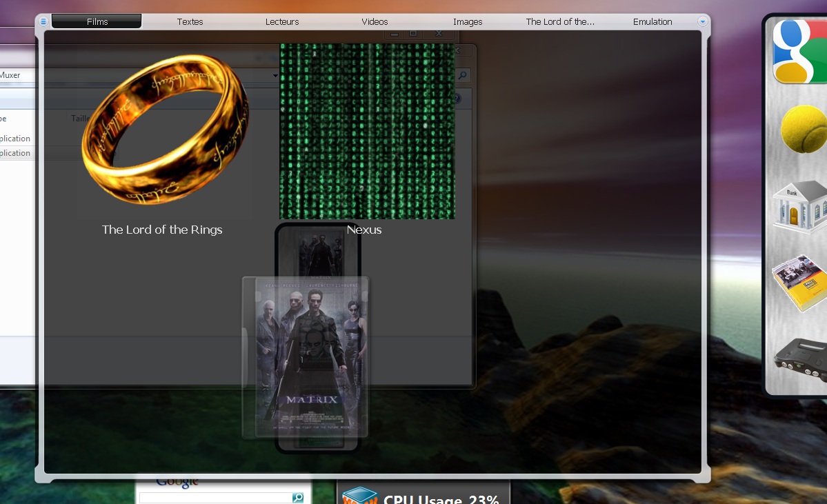Select the Images tab

[468, 22]
